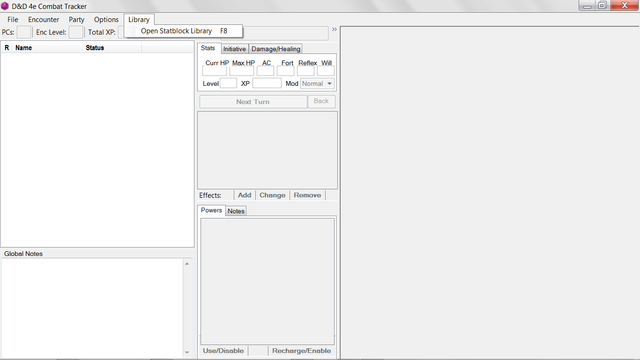Minimize the Combat Tracker window
This screenshot has width=640, height=360.
point(587,5)
